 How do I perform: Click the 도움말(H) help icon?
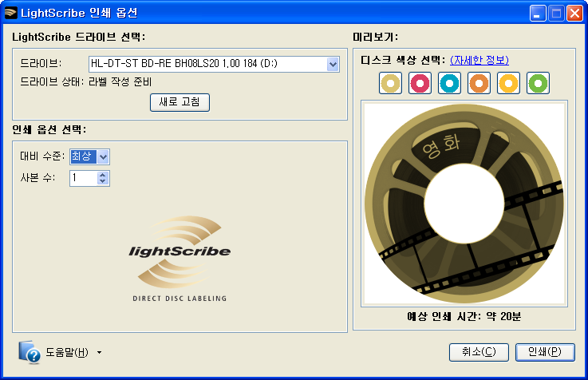pos(30,352)
